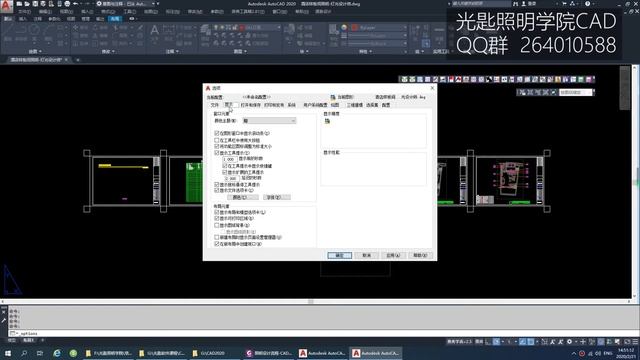The width and height of the screenshot is (640, 360).
Task: Toggle 'display scroll bars in drawing window' checkbox
Action: coord(217,133)
